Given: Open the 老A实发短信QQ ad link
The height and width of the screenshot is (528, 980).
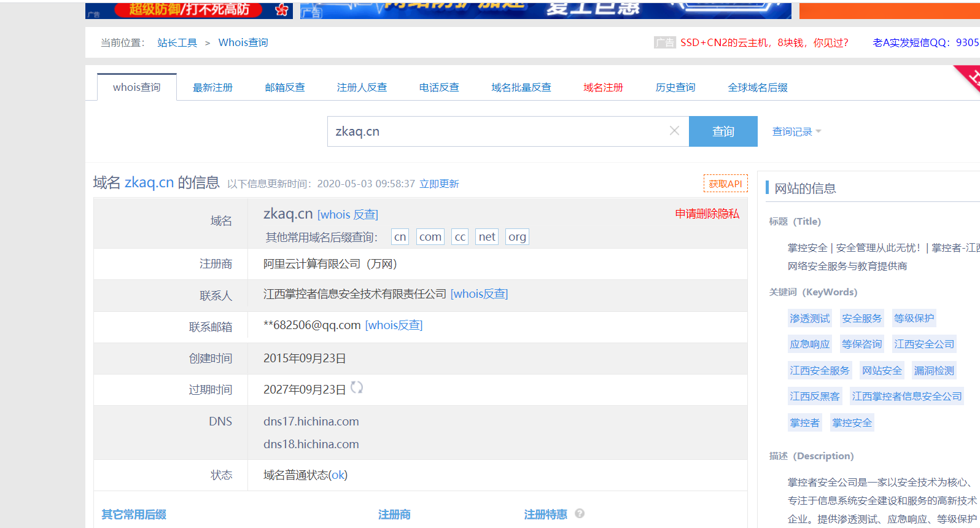Looking at the screenshot, I should 926,42.
